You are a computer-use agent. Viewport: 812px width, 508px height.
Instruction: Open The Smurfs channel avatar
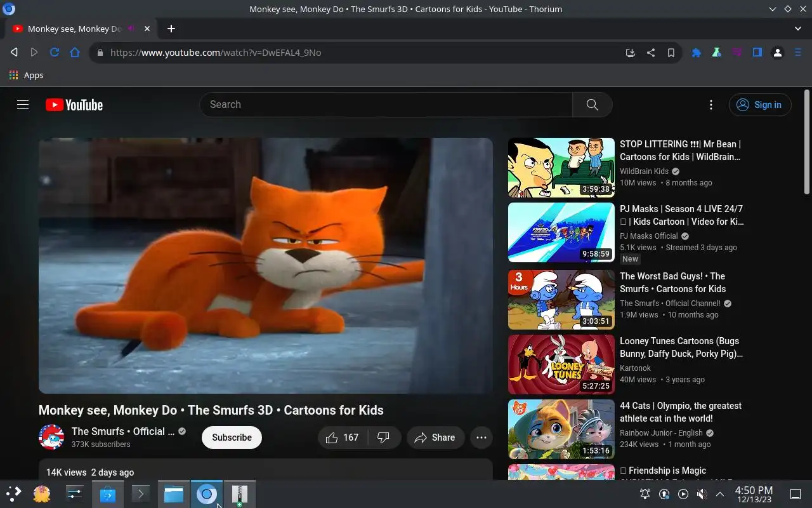tap(51, 438)
